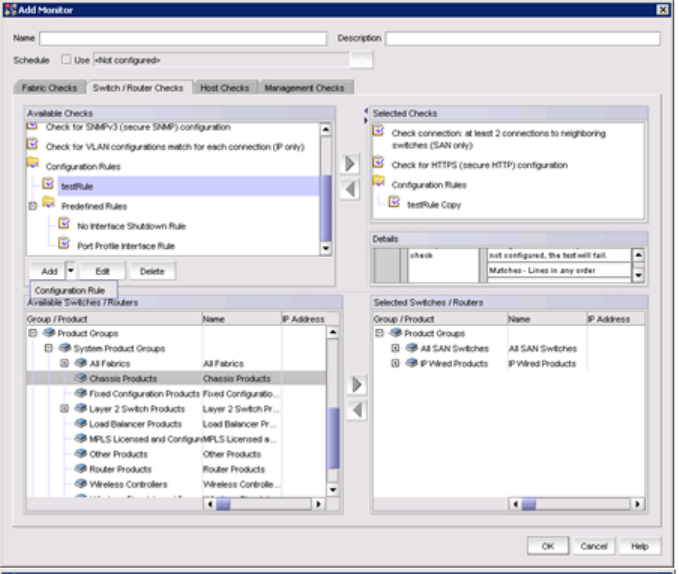
Task: Remove selected check with left arrow button
Action: (350, 189)
